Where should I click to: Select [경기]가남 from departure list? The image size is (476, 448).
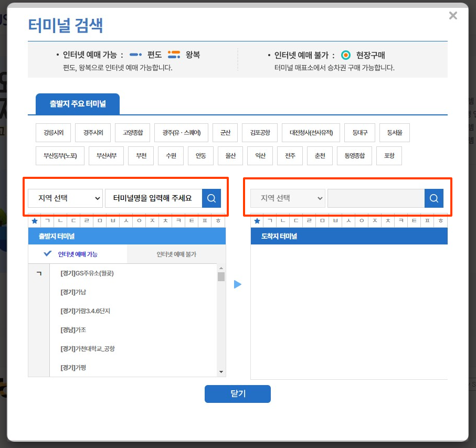[73, 292]
